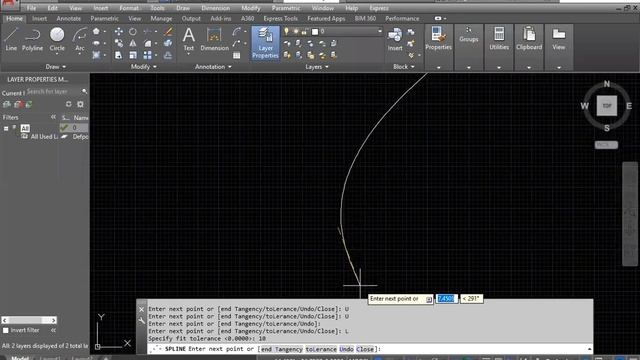Image resolution: width=640 pixels, height=360 pixels.
Task: Enable the Invert filter checkbox
Action: (x=6, y=330)
